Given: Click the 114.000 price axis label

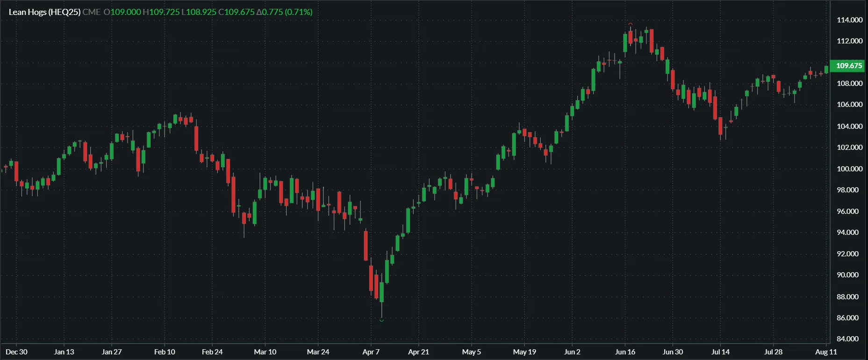Looking at the screenshot, I should coord(849,20).
